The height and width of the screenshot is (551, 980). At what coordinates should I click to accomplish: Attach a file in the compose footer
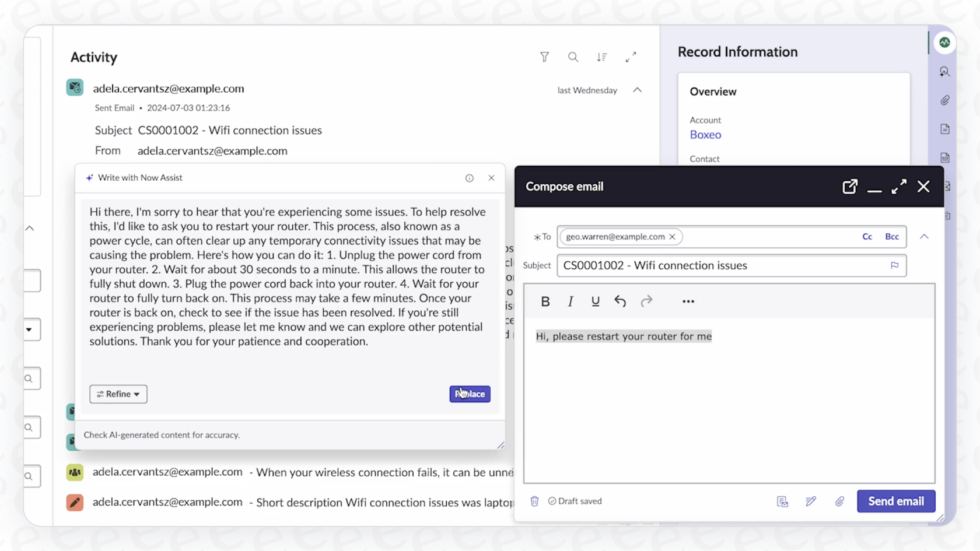click(839, 501)
